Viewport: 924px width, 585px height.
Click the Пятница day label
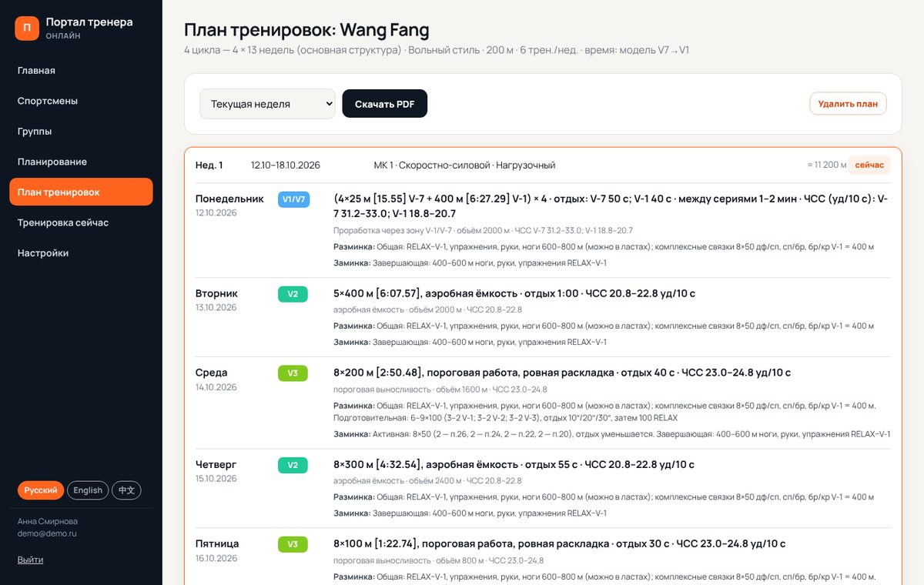[x=217, y=543]
